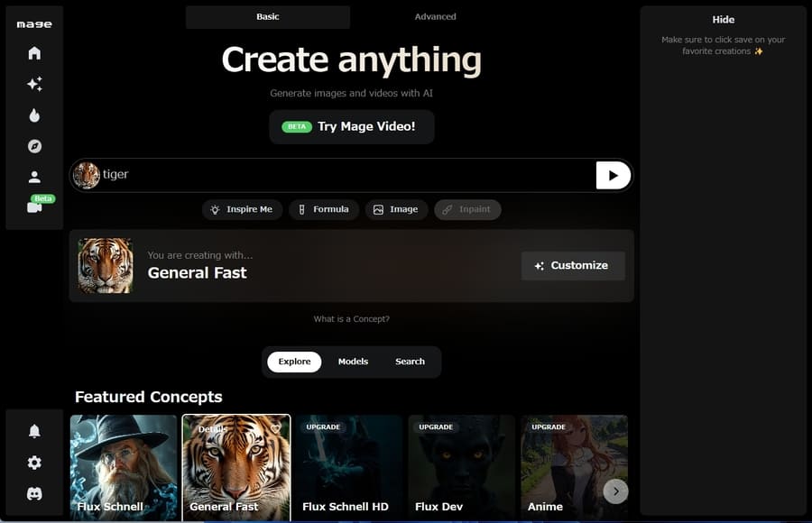The width and height of the screenshot is (812, 523).
Task: Select the Flux Schnell HD concept card
Action: tap(349, 468)
